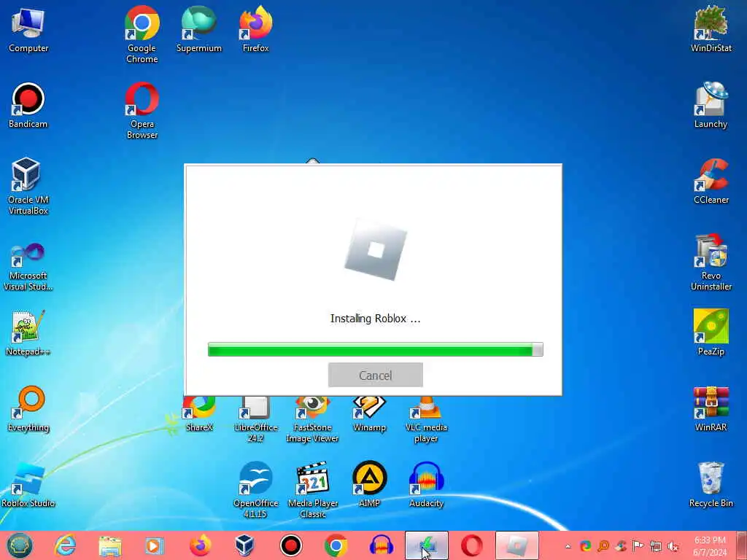747x560 pixels.
Task: Open Launchy desktop shortcut
Action: click(x=711, y=106)
